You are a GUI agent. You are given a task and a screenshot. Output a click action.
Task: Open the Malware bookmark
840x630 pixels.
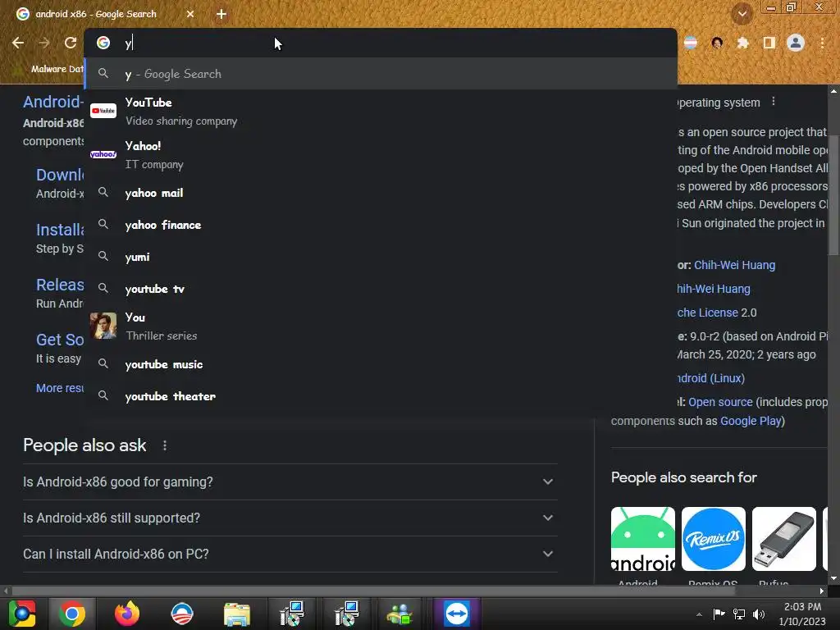51,69
